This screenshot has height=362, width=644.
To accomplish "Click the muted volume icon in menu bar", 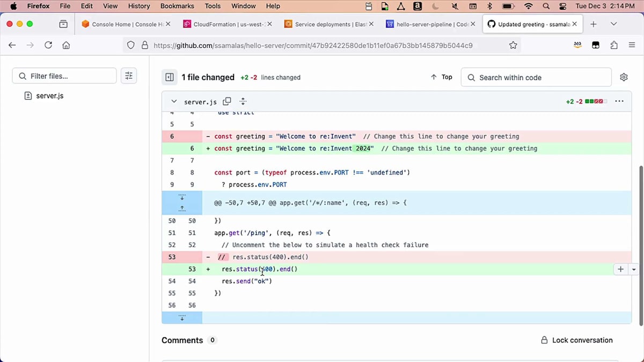I will 455,6.
